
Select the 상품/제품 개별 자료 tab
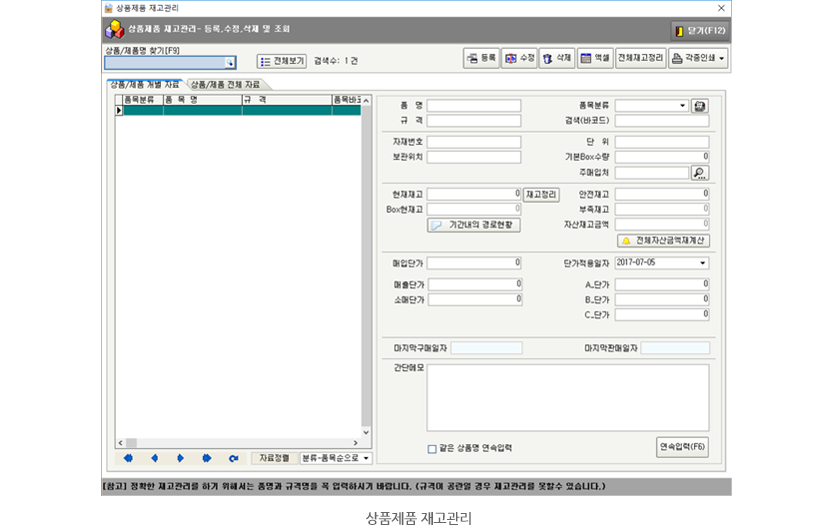point(144,85)
